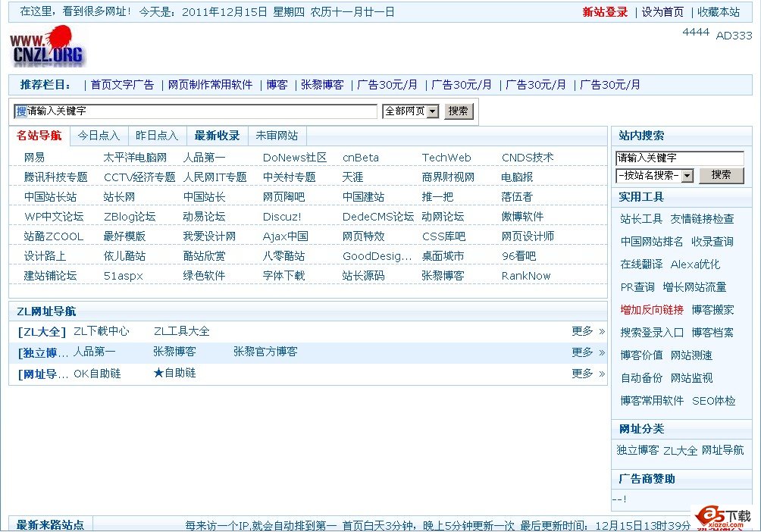Screen dimensions: 761x532
Task: Open 独立博客 under 网址分类
Action: point(637,450)
